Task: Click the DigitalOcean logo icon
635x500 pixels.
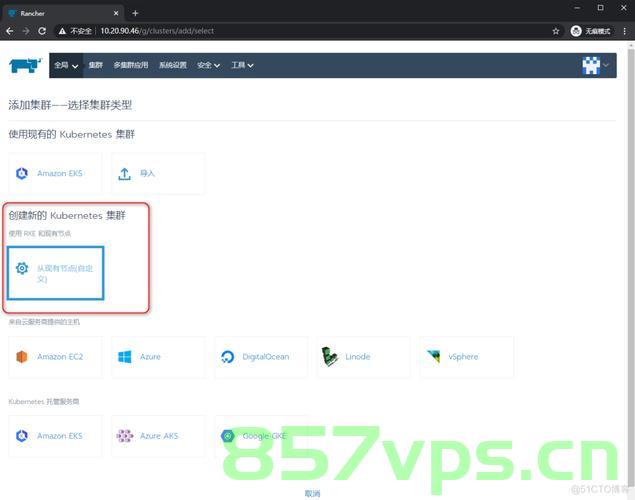Action: 228,357
